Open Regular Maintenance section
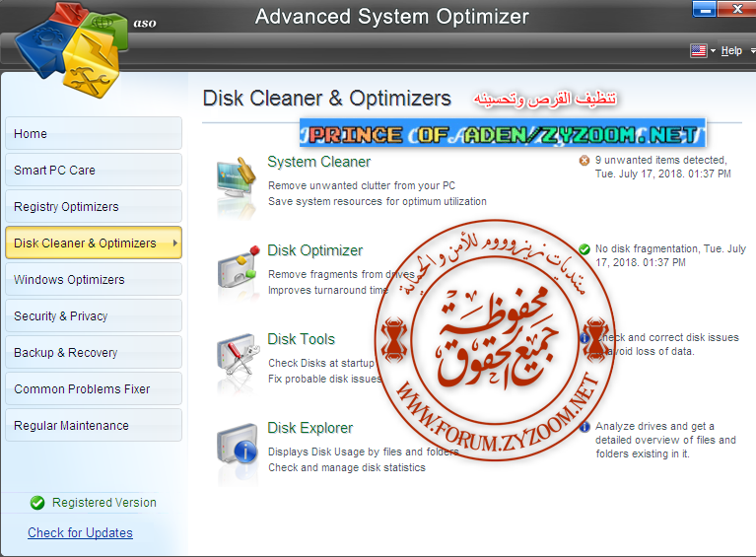 click(x=94, y=425)
